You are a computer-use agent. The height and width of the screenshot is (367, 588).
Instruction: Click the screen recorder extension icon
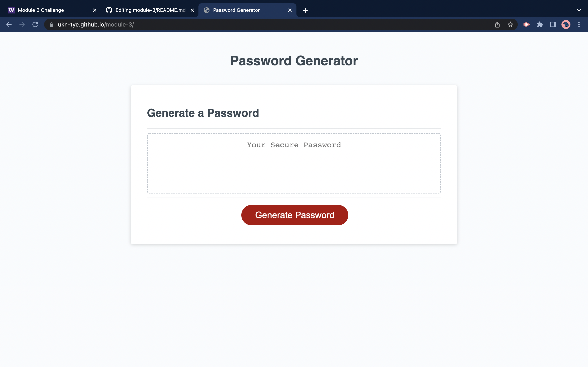pyautogui.click(x=527, y=24)
